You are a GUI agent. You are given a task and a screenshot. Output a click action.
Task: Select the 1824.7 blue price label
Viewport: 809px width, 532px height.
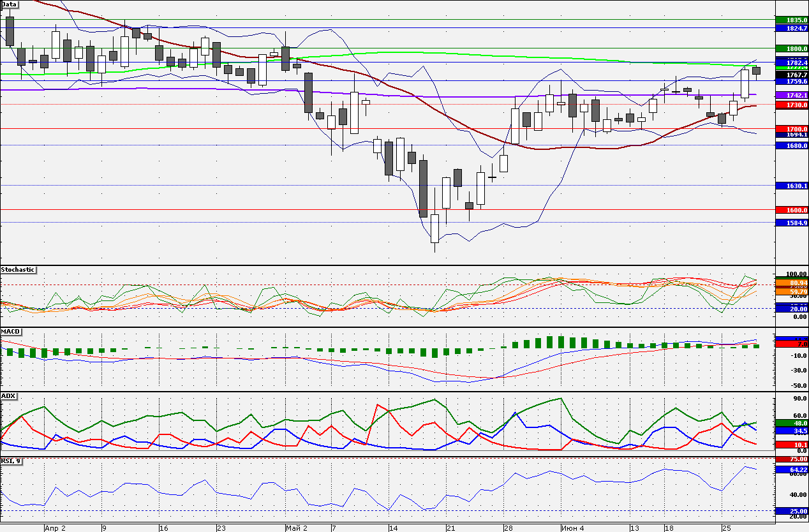(792, 28)
